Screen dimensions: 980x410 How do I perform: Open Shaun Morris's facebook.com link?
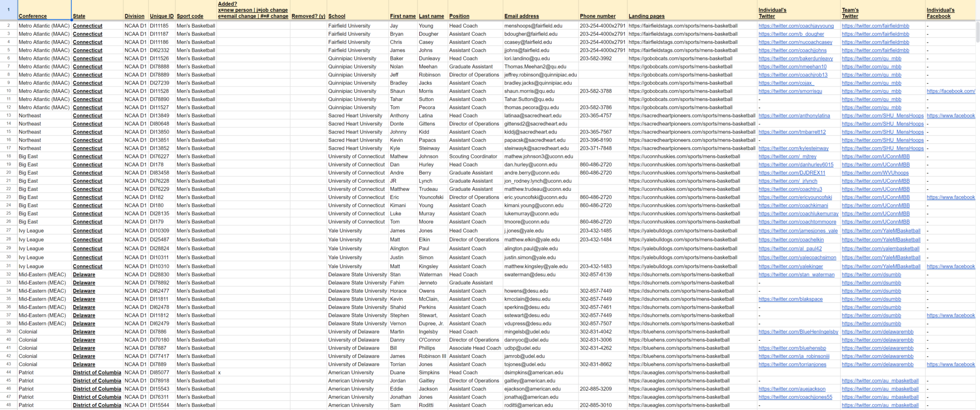coord(950,91)
